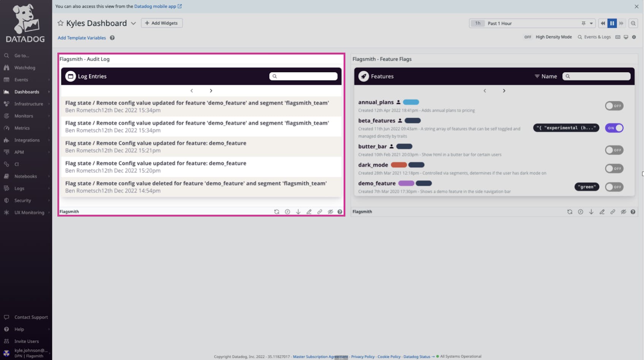Refresh the Audit Log widget
The image size is (644, 360).
[277, 212]
